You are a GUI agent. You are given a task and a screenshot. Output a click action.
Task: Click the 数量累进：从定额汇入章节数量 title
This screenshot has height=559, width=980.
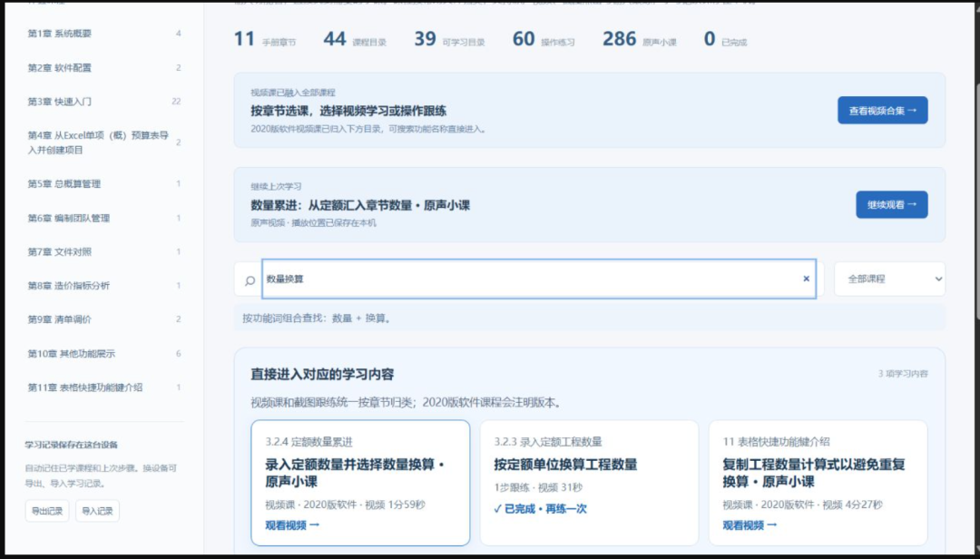pyautogui.click(x=360, y=206)
